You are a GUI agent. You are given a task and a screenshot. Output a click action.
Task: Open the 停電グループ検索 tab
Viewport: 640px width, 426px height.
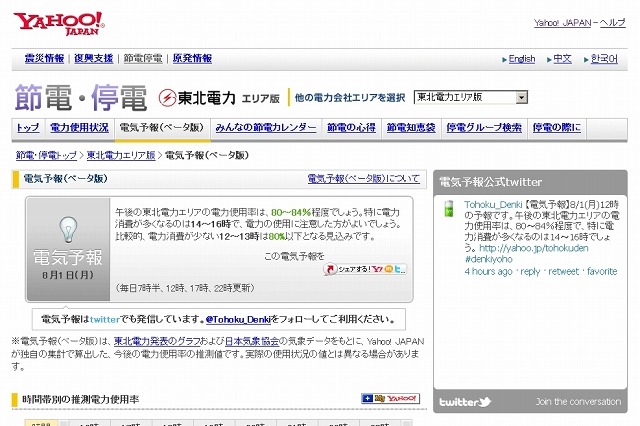[x=484, y=128]
